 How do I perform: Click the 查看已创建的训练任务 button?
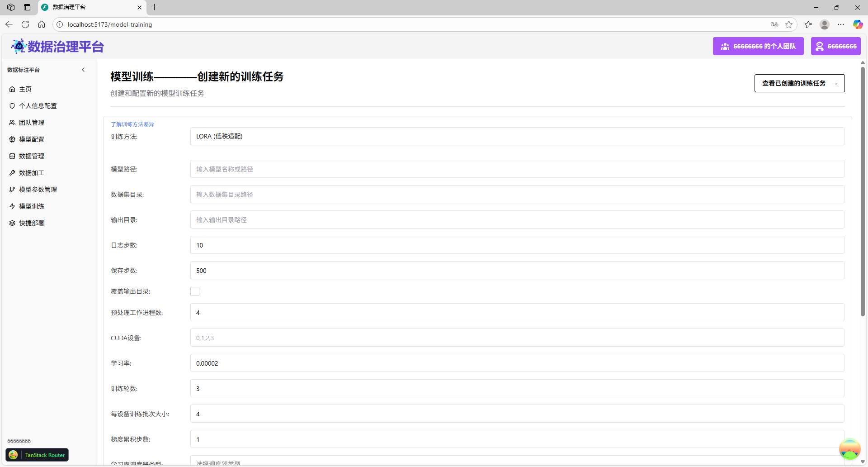pos(799,83)
